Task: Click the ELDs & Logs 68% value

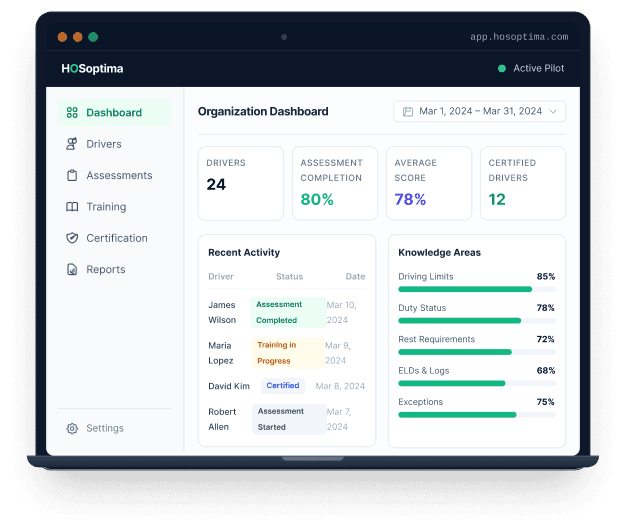Action: (x=546, y=371)
